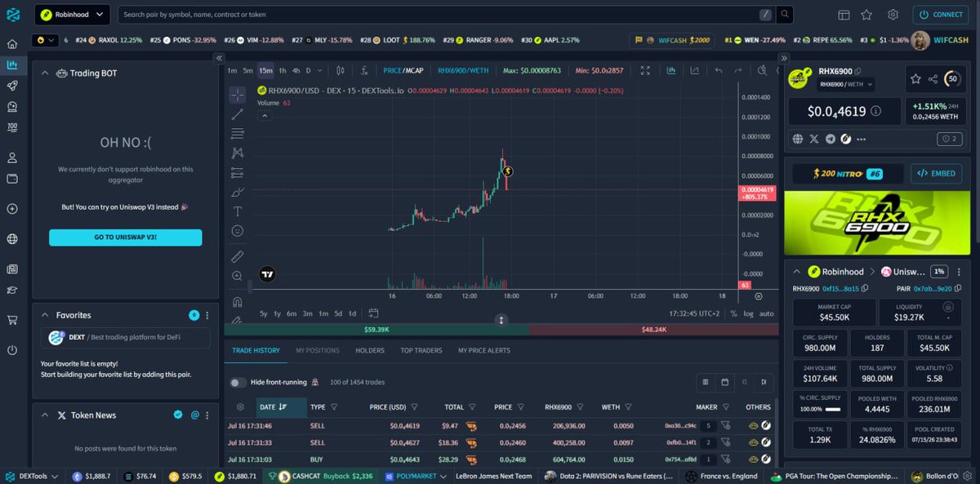Click the 200 NITRO boost button
Screen dimensions: 980x484
point(848,173)
